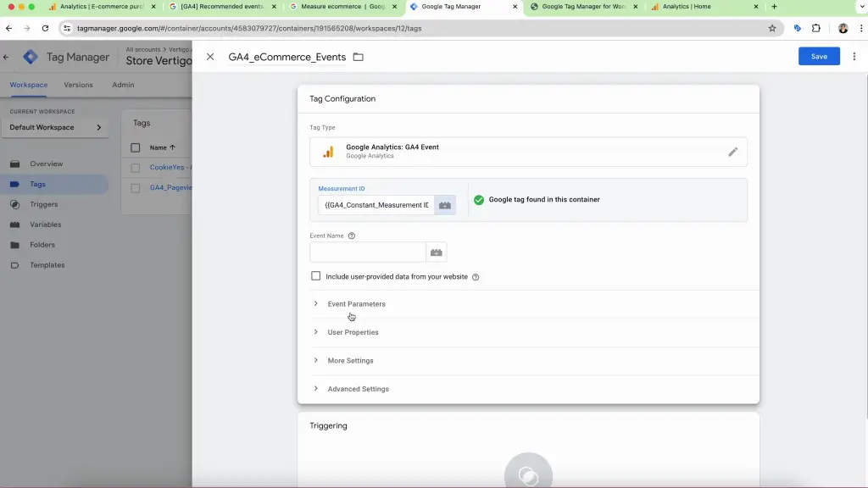
Task: Check the select-all checkbox in Tags table
Action: coord(136,147)
